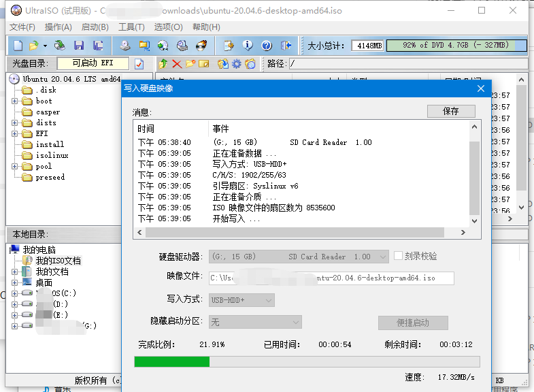Expand the OS(C:) drive node
The image size is (534, 392).
[14, 293]
